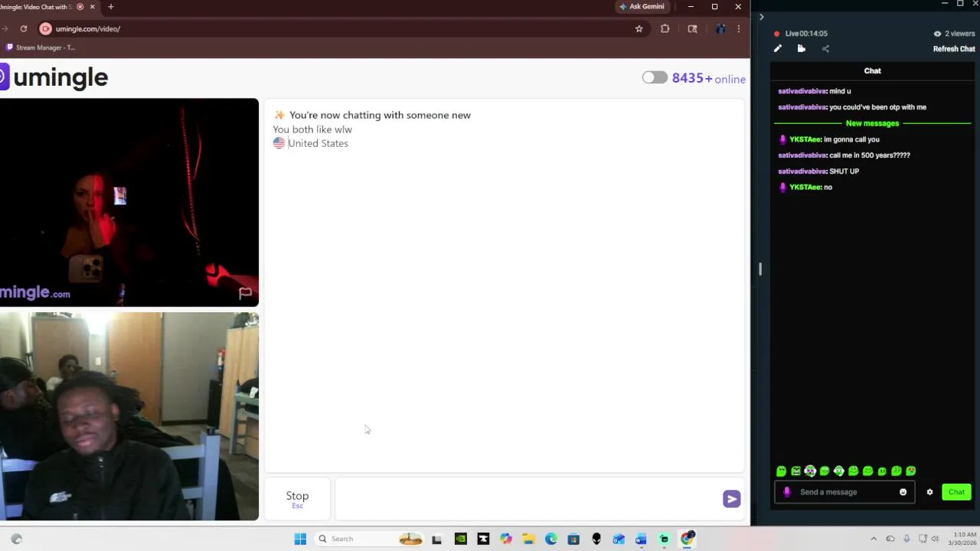Click the edit pencil icon in the stream panel

coord(777,48)
